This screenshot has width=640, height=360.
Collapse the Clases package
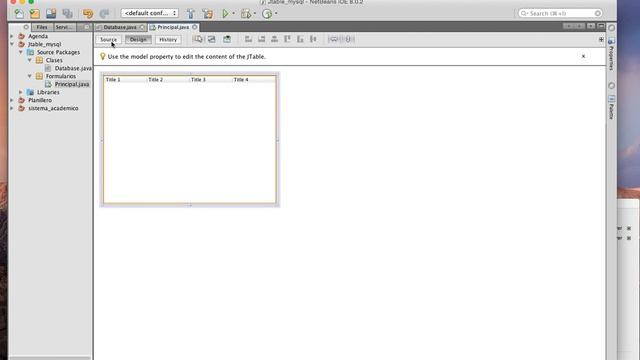click(x=30, y=60)
